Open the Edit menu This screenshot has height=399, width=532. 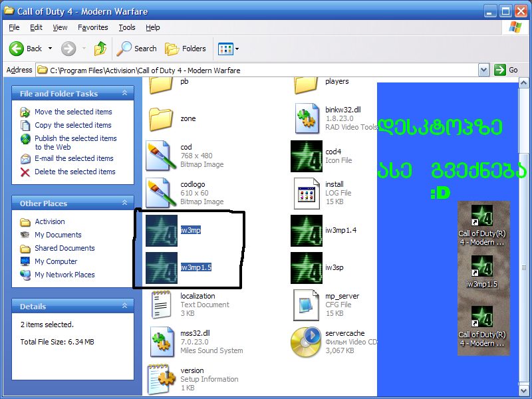tap(36, 27)
